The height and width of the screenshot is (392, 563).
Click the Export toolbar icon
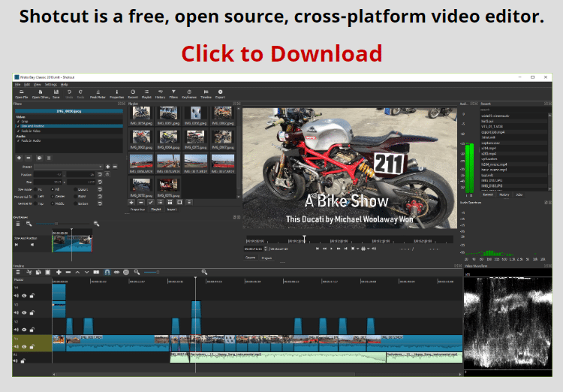221,93
